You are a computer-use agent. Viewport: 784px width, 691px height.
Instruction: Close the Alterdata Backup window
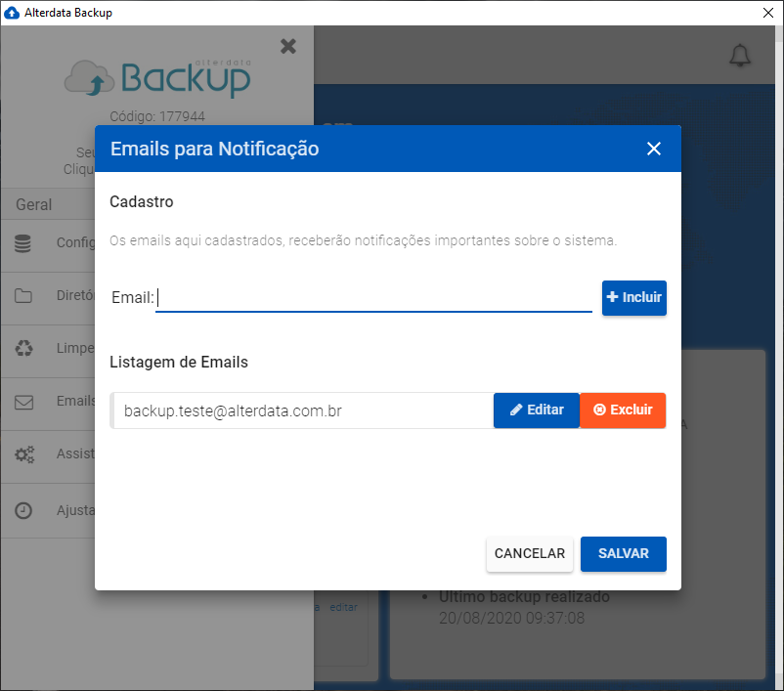tap(768, 13)
